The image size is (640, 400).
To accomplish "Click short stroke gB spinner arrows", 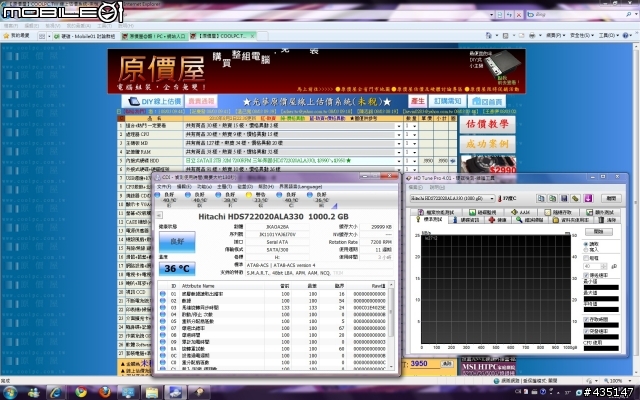I will point(604,266).
